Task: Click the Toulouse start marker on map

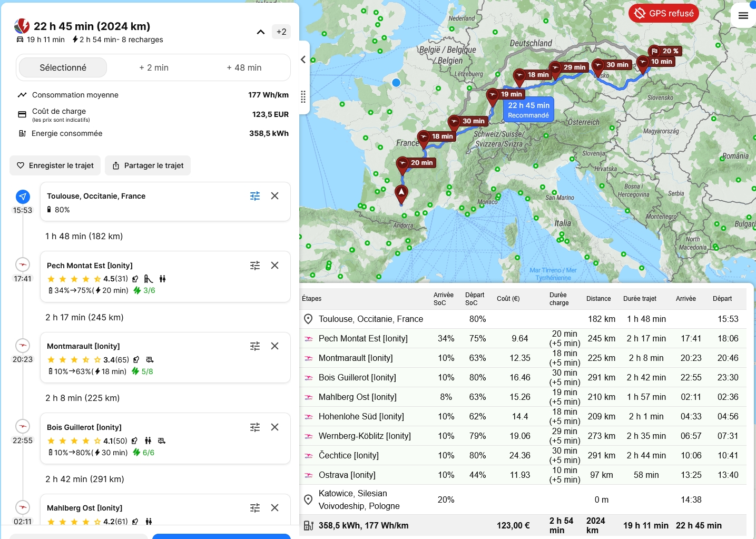Action: tap(401, 193)
